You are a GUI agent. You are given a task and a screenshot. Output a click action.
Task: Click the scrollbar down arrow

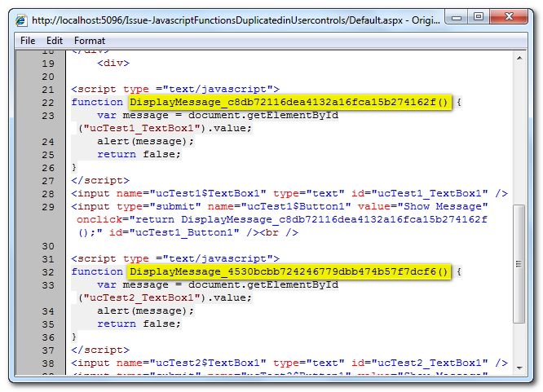[x=519, y=368]
